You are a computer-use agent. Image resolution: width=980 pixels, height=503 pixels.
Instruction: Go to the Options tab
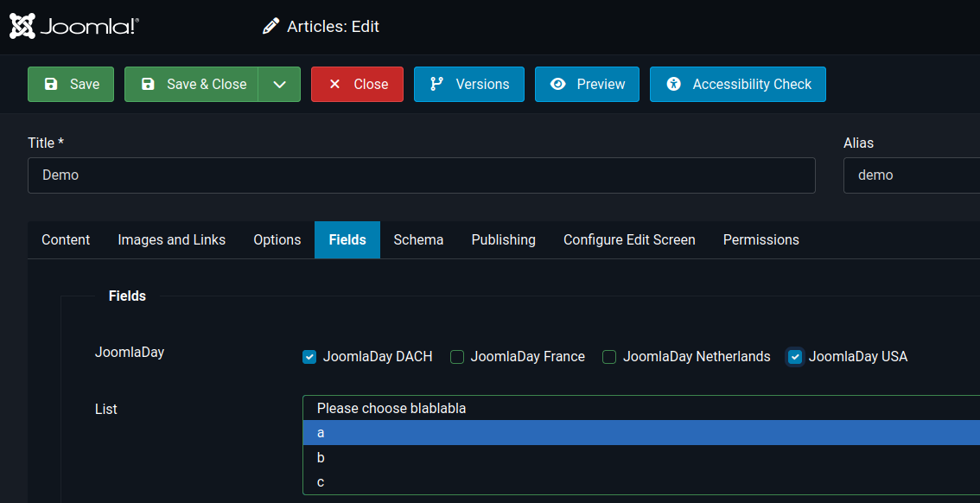click(277, 240)
